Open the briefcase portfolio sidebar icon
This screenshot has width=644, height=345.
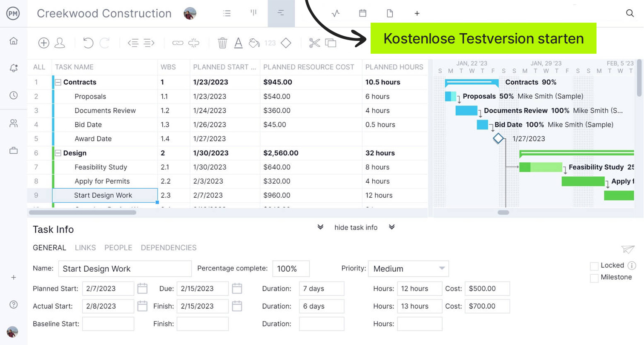[14, 150]
